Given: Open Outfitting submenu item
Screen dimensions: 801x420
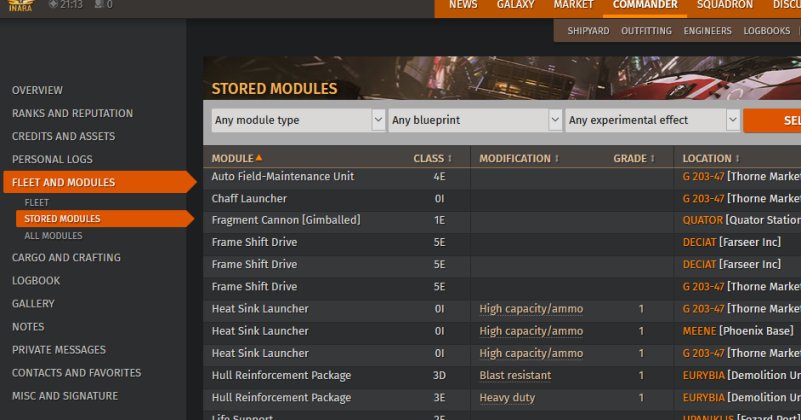Looking at the screenshot, I should point(646,31).
